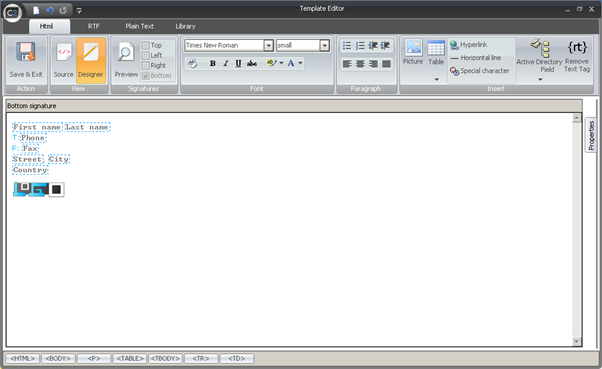Click Remove Text Tag button
Image resolution: width=602 pixels, height=369 pixels.
pos(577,56)
